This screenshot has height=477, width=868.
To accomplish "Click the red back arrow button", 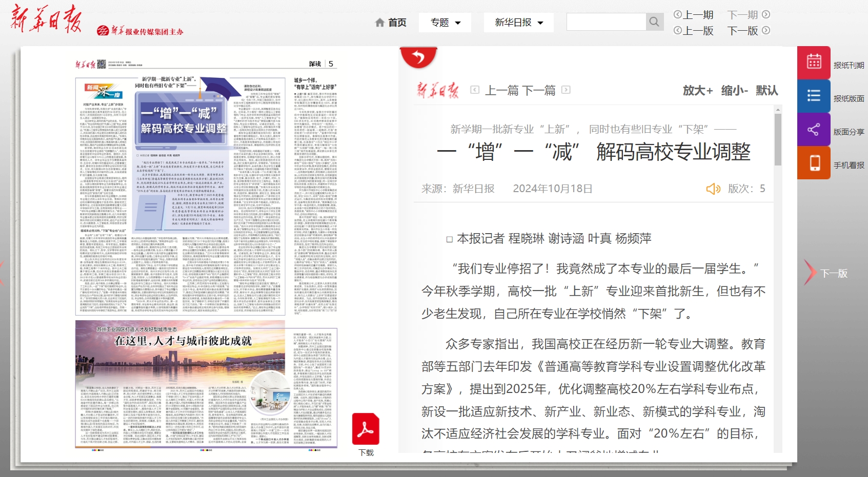I will (418, 57).
